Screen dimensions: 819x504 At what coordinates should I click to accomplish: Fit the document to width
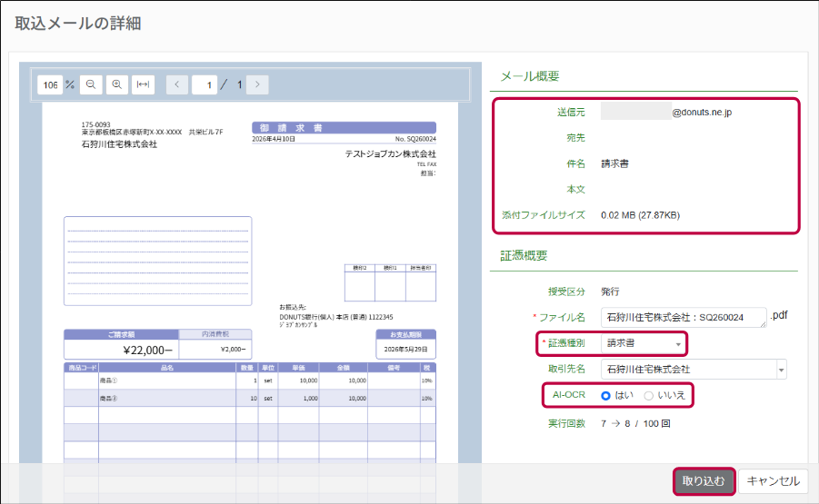tap(143, 84)
